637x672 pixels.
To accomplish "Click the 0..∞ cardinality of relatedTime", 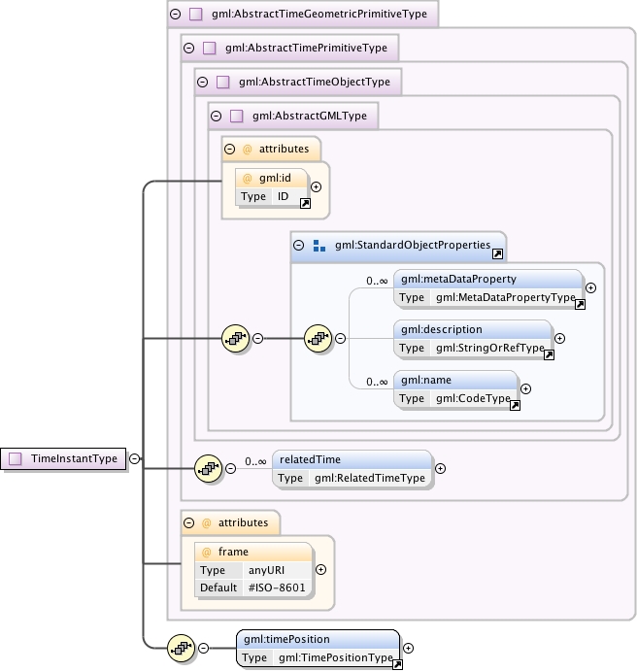I will (x=255, y=461).
